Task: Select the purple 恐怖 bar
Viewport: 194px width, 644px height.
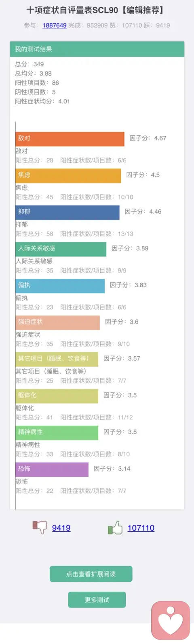Action: click(52, 470)
